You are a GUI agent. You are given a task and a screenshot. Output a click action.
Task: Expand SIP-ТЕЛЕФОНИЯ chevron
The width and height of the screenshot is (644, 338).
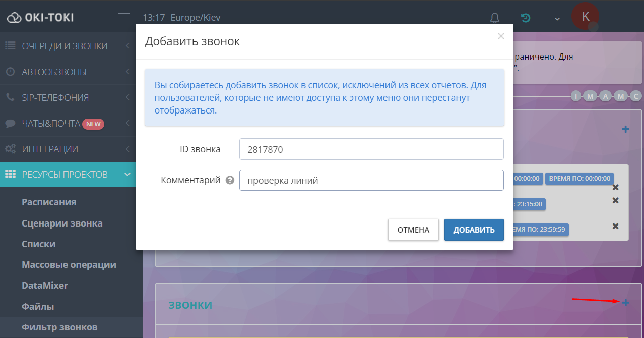click(127, 97)
